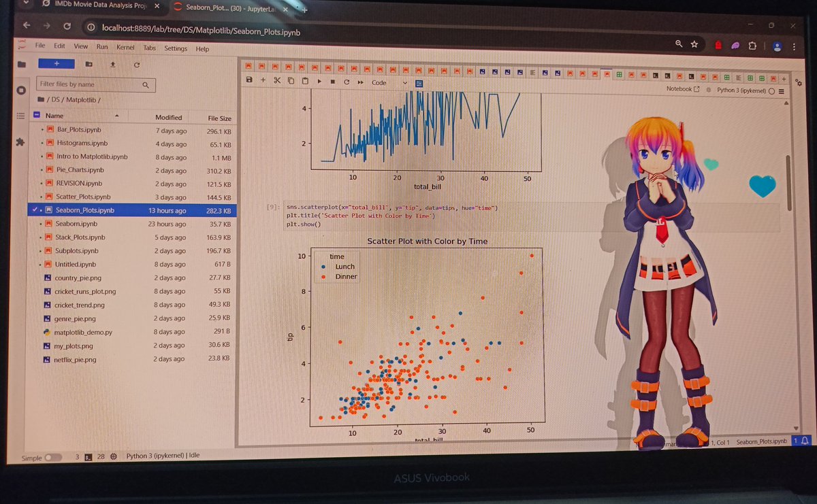Create a new folder

(89, 64)
